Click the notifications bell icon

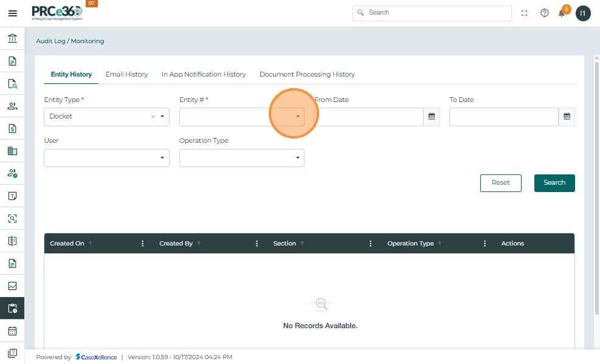point(562,13)
